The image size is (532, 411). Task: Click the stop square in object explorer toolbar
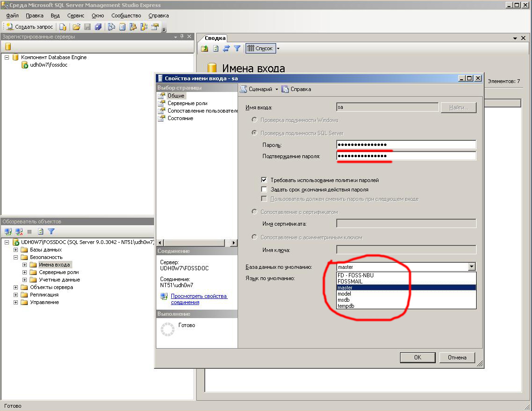(x=30, y=232)
